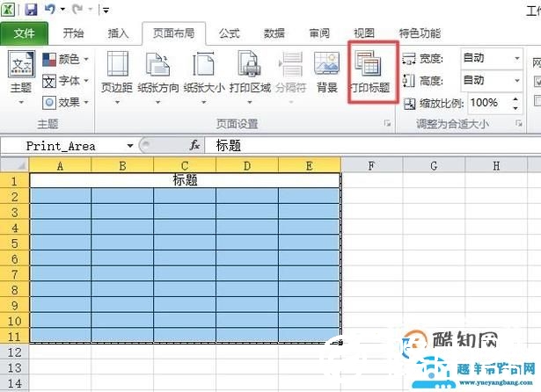The image size is (541, 392).
Task: Open the 分隔符 page breaks menu
Action: [291, 77]
